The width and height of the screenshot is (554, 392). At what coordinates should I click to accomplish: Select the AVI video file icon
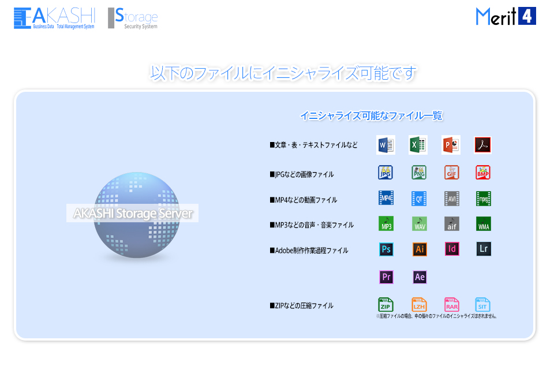click(x=451, y=199)
